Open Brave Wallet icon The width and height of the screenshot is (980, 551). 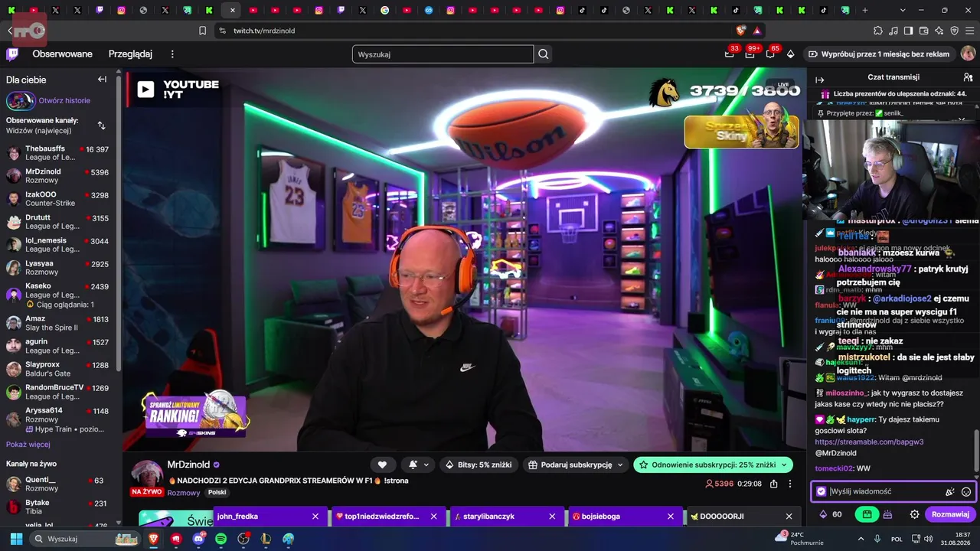(x=923, y=31)
